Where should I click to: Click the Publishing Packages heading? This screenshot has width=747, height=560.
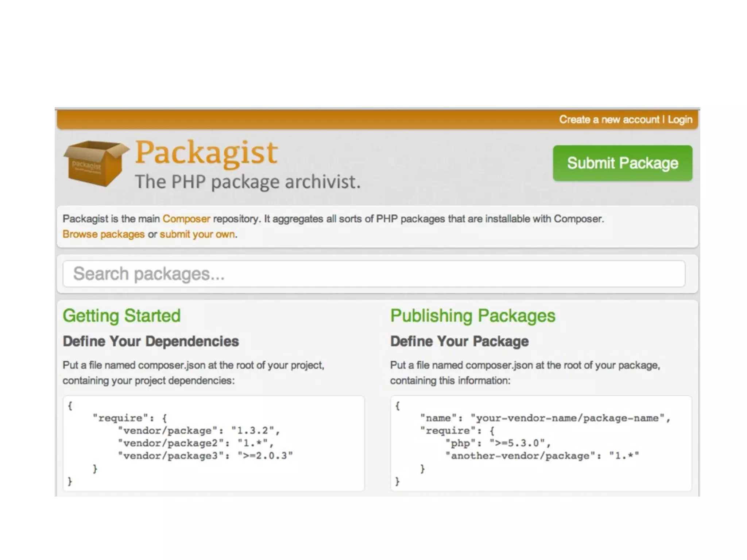(x=472, y=316)
